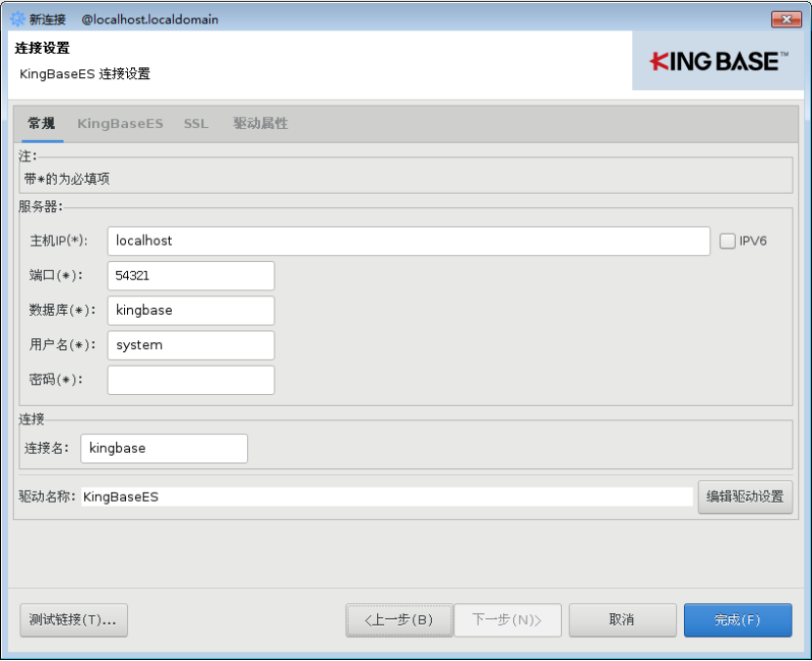Screen dimensions: 812x661
Task: Enable the IPV6 checkbox
Action: (x=727, y=241)
